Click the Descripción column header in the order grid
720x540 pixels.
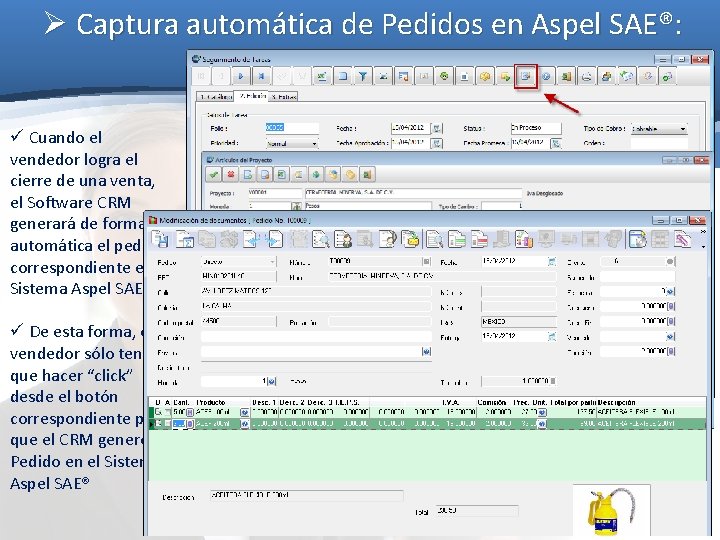(x=617, y=402)
